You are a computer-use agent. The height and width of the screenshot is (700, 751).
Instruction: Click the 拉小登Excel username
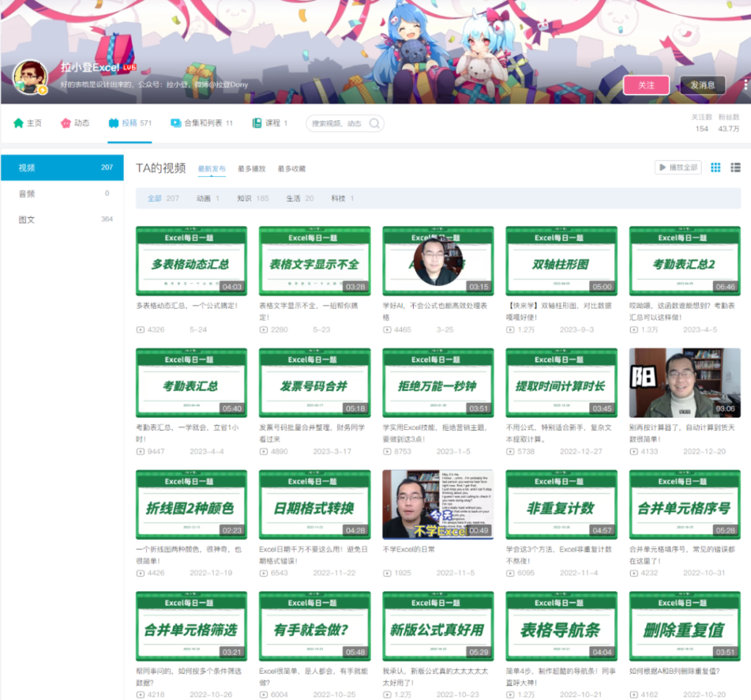[90, 68]
